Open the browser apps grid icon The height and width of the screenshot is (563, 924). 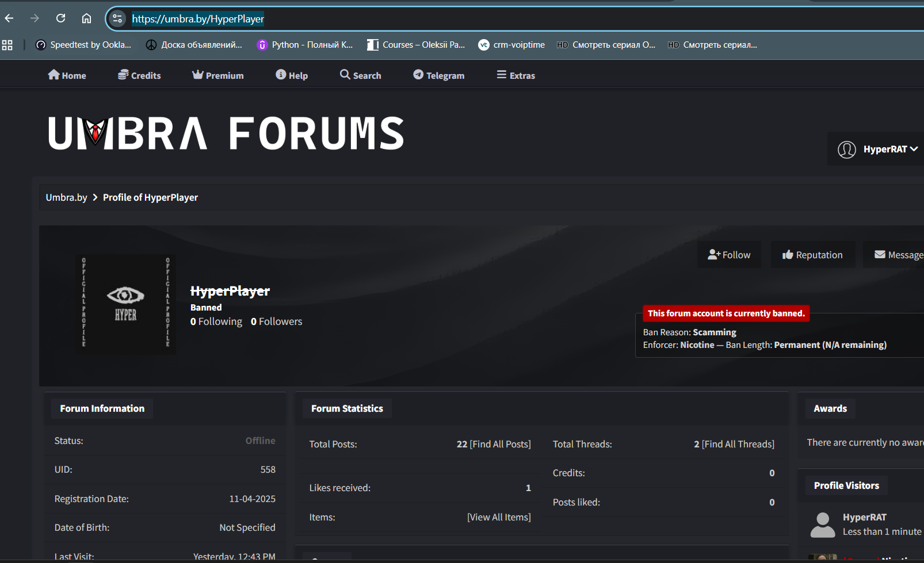pos(7,45)
